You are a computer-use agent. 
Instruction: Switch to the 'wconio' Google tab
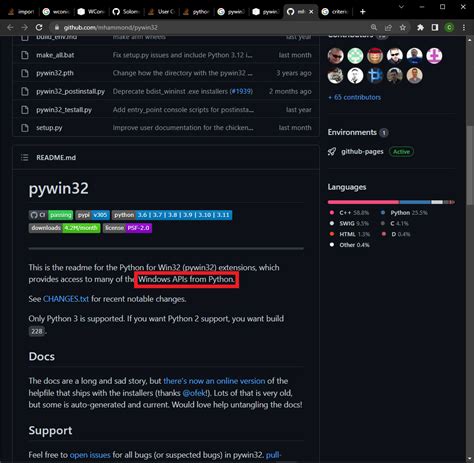point(56,12)
